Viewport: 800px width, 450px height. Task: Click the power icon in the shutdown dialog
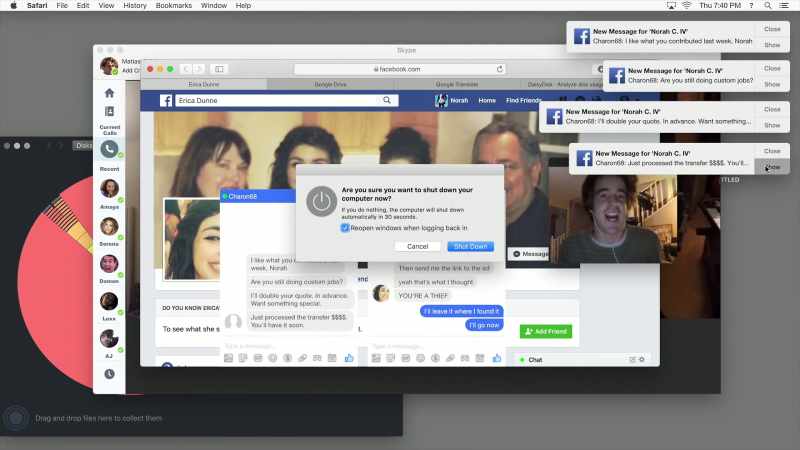321,201
